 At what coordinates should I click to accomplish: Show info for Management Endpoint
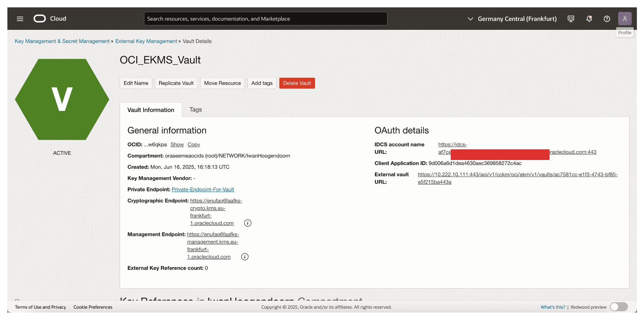pos(245,257)
